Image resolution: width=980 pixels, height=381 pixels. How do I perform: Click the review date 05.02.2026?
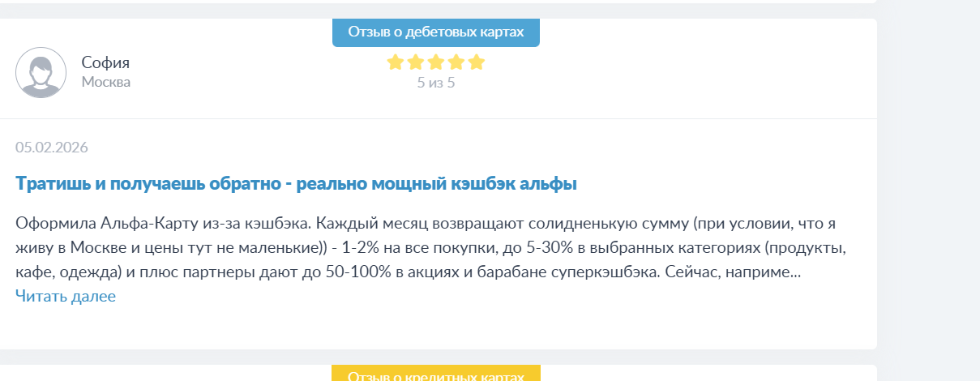(52, 147)
